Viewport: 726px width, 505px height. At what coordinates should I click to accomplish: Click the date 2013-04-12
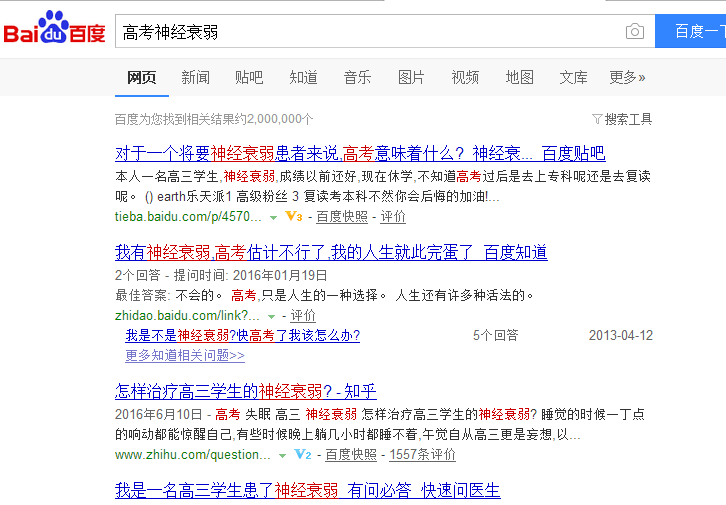tap(620, 336)
